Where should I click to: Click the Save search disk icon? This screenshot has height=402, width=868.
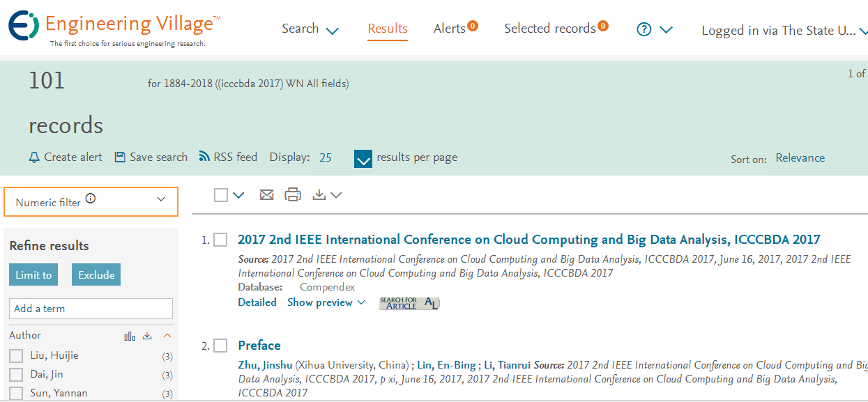point(120,157)
